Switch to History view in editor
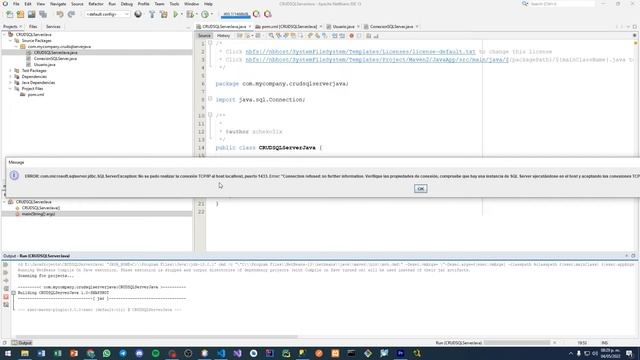Image resolution: width=640 pixels, height=360 pixels. [x=223, y=36]
